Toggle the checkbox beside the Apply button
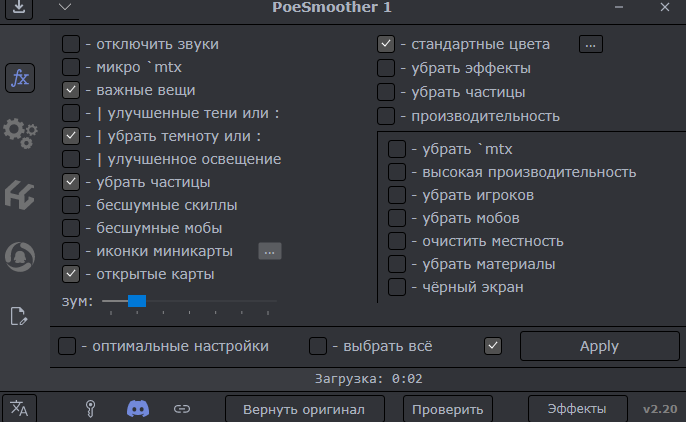 pyautogui.click(x=493, y=346)
